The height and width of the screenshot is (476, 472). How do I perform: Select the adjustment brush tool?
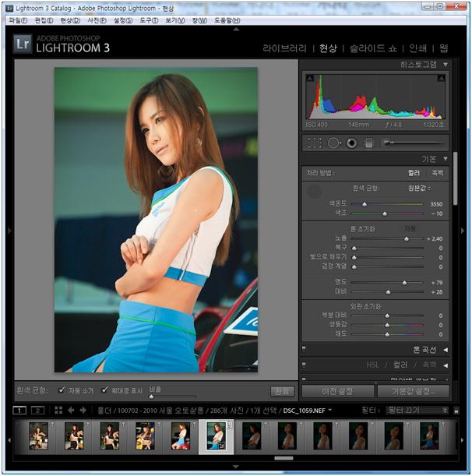[413, 143]
